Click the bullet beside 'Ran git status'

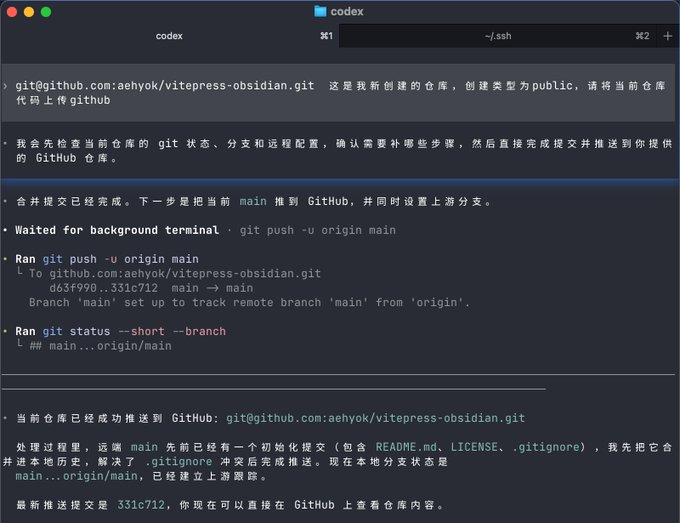pos(6,331)
